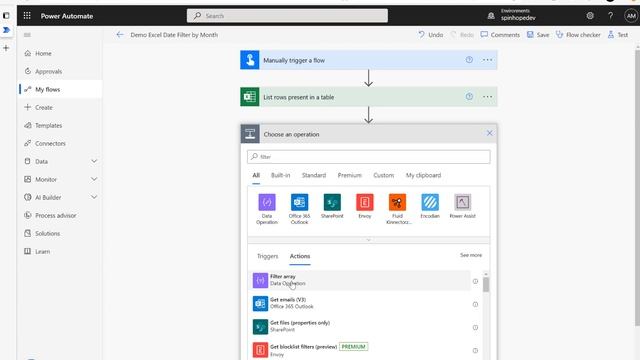Click the top Search box
This screenshot has width=640, height=360.
287,16
